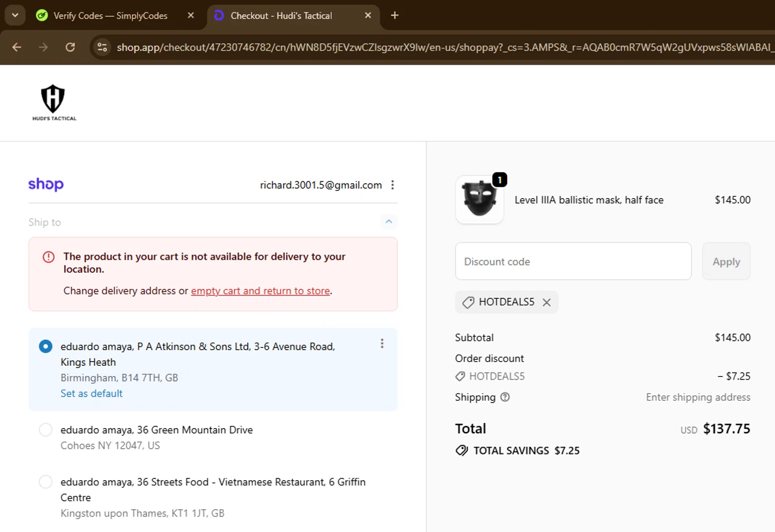Click the Apply discount button
The width and height of the screenshot is (775, 532).
click(x=726, y=261)
